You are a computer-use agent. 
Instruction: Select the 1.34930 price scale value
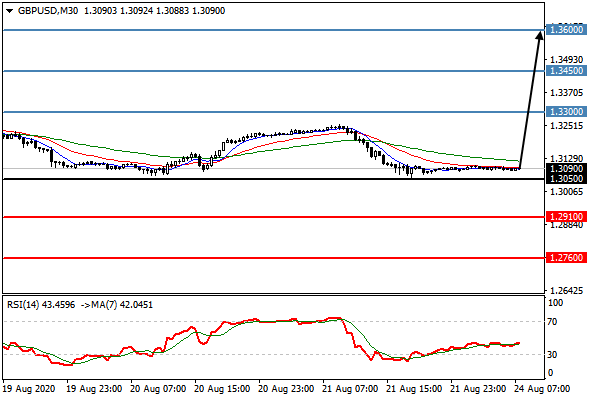(x=566, y=59)
